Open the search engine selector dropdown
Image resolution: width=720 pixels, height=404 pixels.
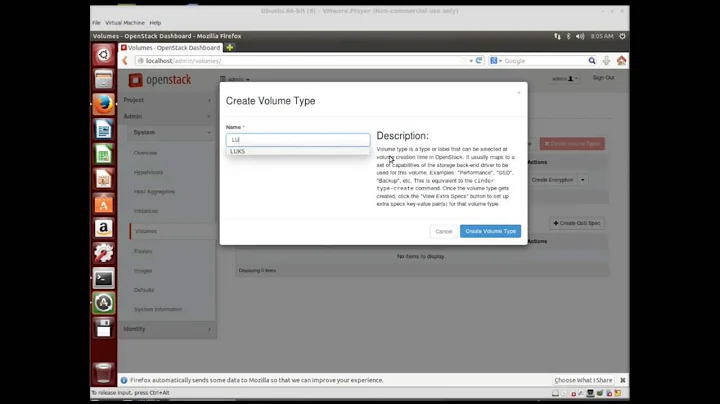coord(496,61)
